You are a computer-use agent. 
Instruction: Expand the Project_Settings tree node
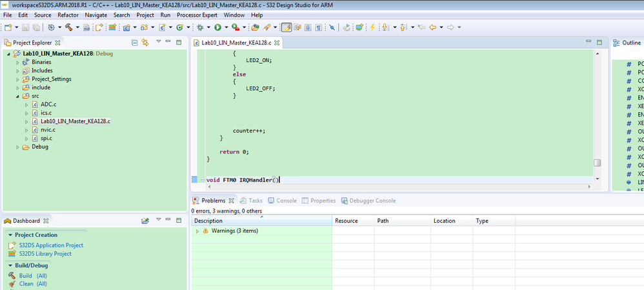pos(17,79)
